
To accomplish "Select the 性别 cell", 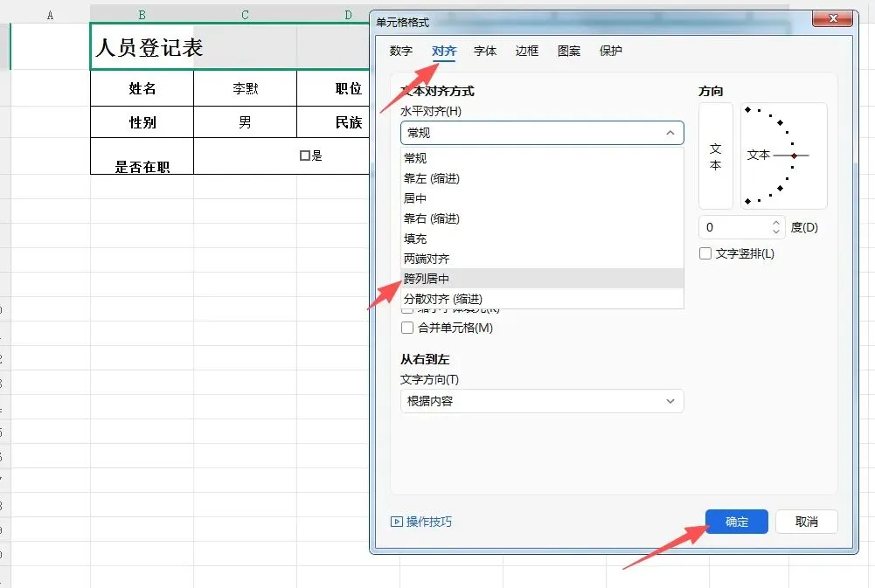I will click(x=142, y=122).
